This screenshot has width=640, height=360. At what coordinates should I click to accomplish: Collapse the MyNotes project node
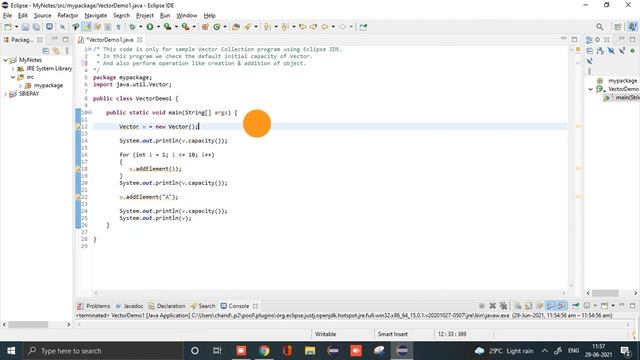point(5,60)
